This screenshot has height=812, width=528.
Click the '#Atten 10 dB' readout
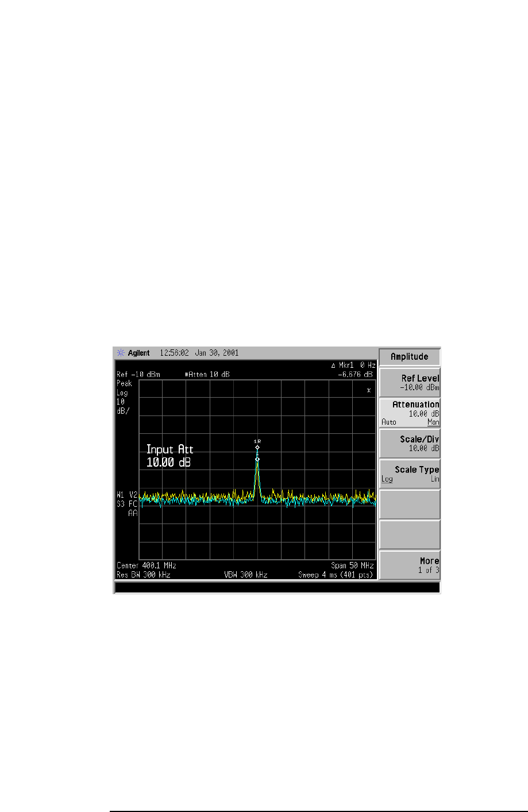point(207,374)
